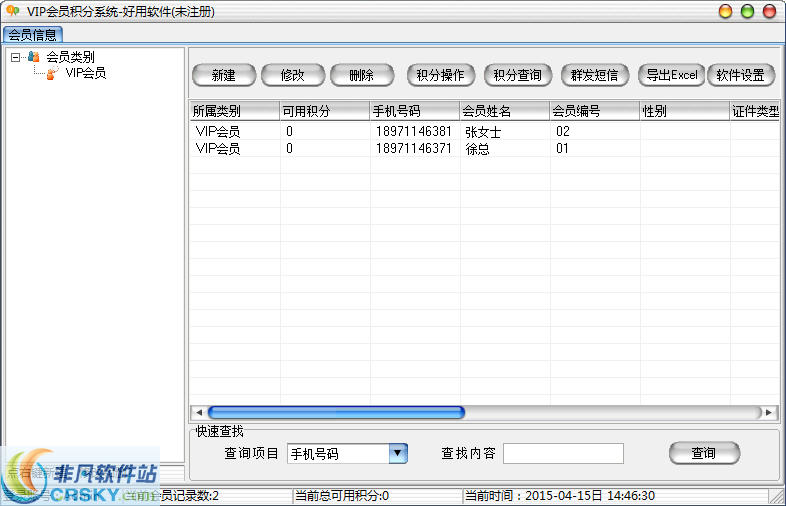The image size is (786, 506).
Task: Maximize window with the green button
Action: pyautogui.click(x=747, y=11)
